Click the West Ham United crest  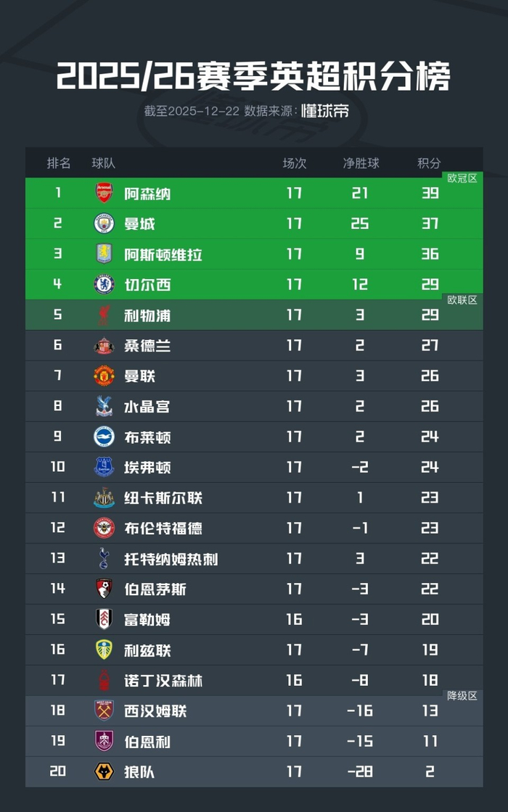(x=104, y=710)
